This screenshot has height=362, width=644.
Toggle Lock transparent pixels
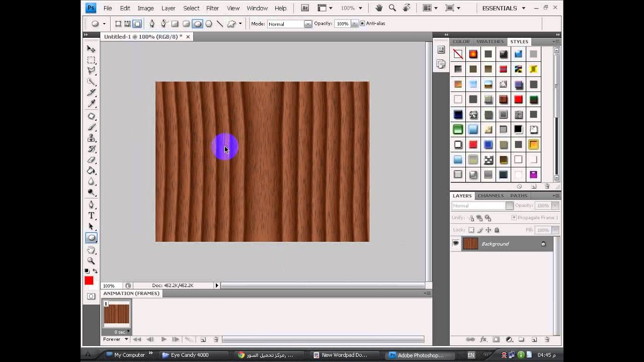(x=471, y=230)
